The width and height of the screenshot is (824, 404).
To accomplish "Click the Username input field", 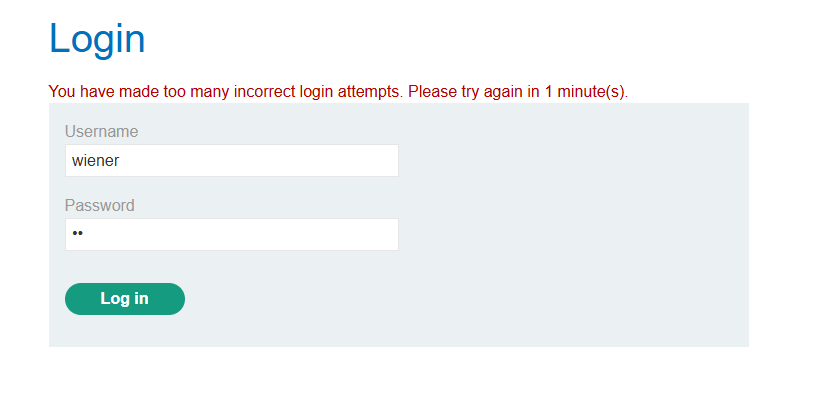I will (231, 160).
